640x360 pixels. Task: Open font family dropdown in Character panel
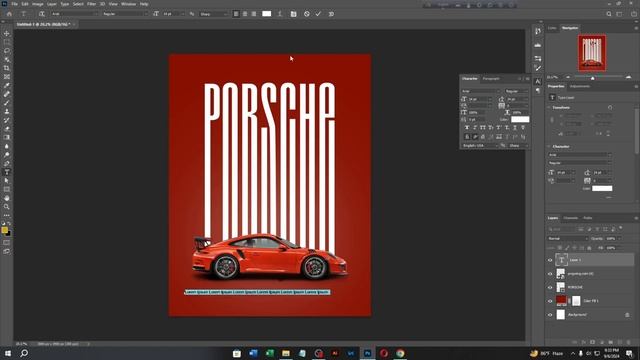pos(481,91)
